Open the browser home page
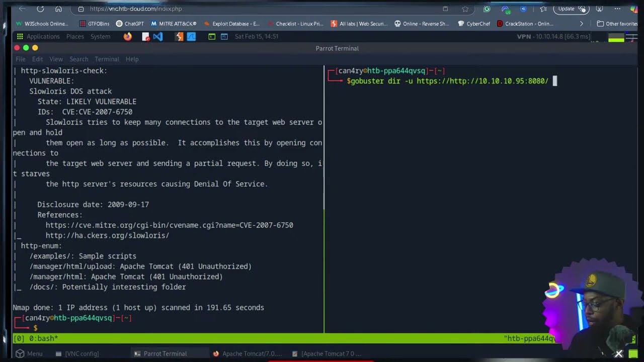This screenshot has height=362, width=644. [x=58, y=9]
